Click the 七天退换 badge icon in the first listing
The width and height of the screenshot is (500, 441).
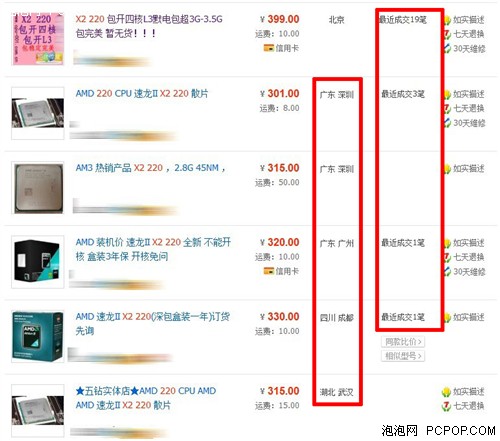pos(447,34)
